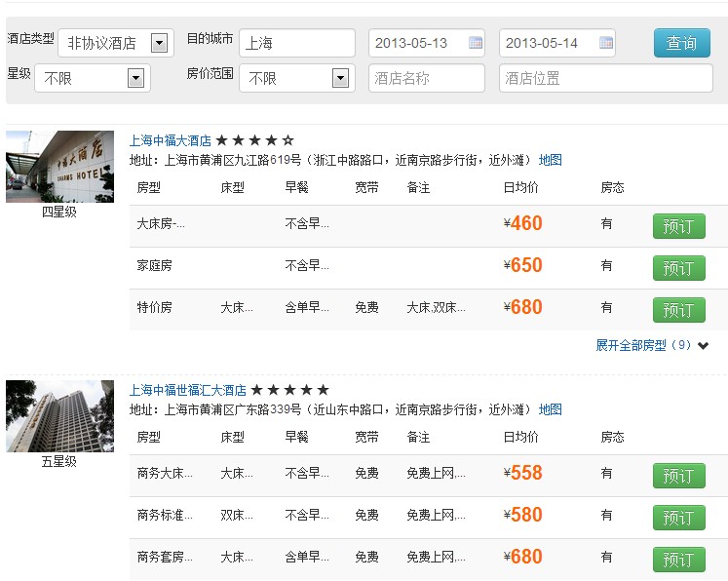Expand the hotel type dropdown 非协议酒店
Viewport: 728px width, 581px height.
tap(160, 43)
